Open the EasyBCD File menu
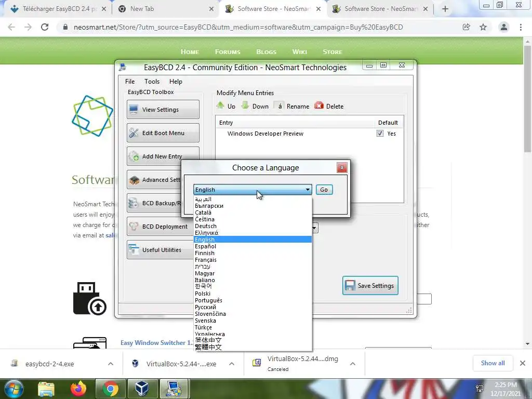532x399 pixels. [x=129, y=82]
